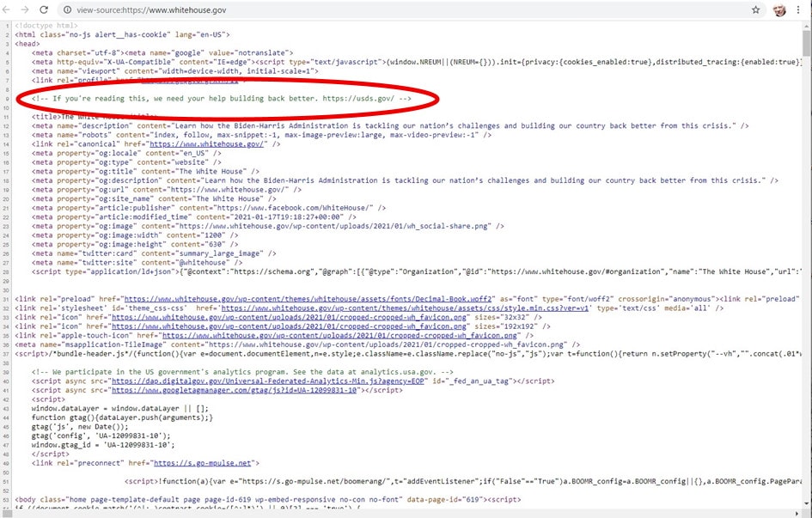Click the body class="home page-template-default" line
The height and width of the screenshot is (518, 812).
(x=268, y=500)
